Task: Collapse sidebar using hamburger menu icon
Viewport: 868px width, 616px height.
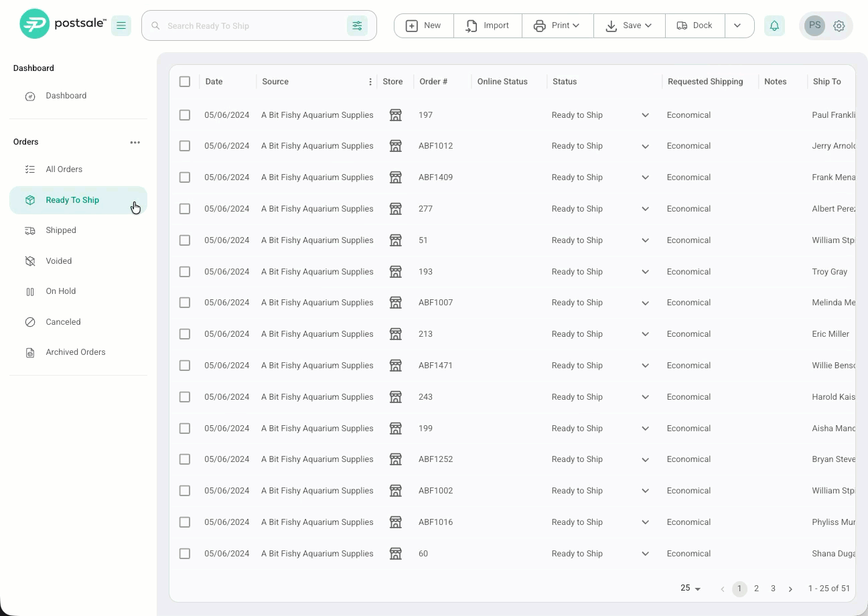Action: (x=121, y=25)
